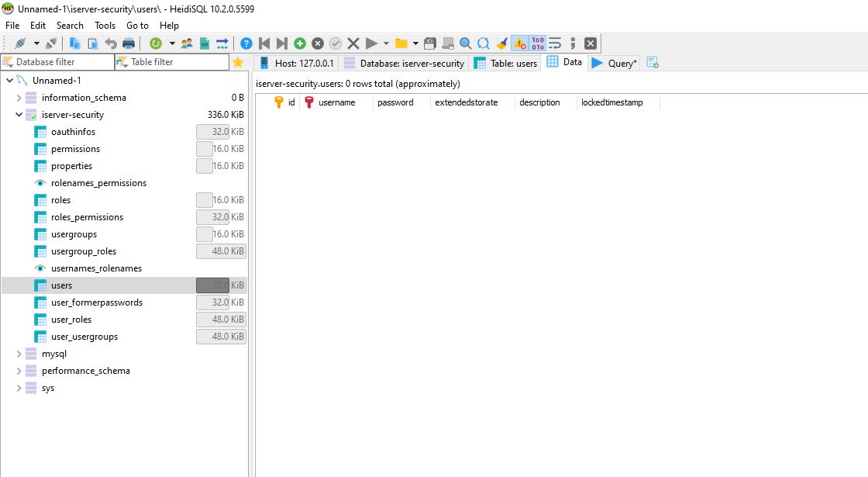Click the blue arrows transfer icon
Viewport: 868px width, 477px height.
pos(222,43)
